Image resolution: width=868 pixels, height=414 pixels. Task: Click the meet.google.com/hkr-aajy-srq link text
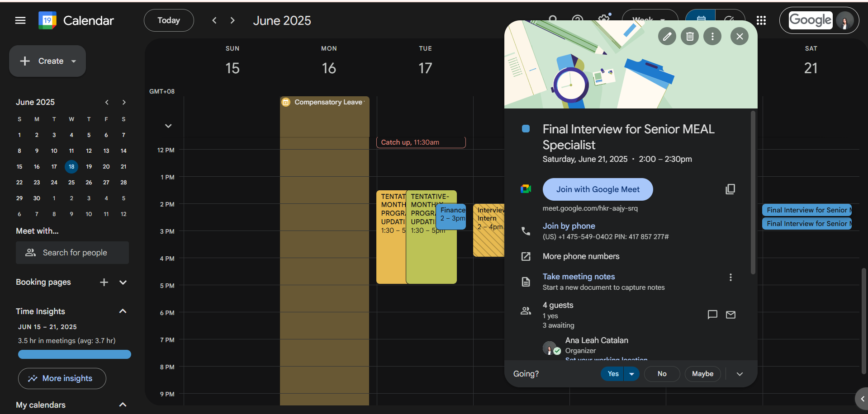click(x=590, y=208)
